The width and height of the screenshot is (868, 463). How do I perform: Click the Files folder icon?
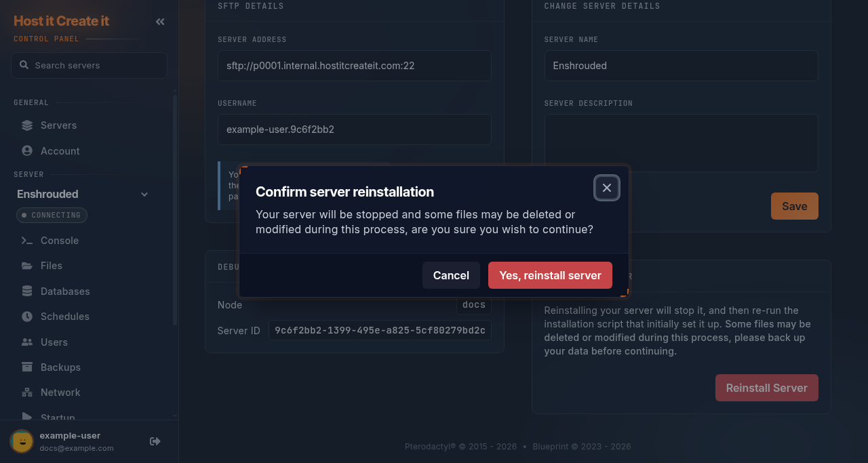click(27, 266)
